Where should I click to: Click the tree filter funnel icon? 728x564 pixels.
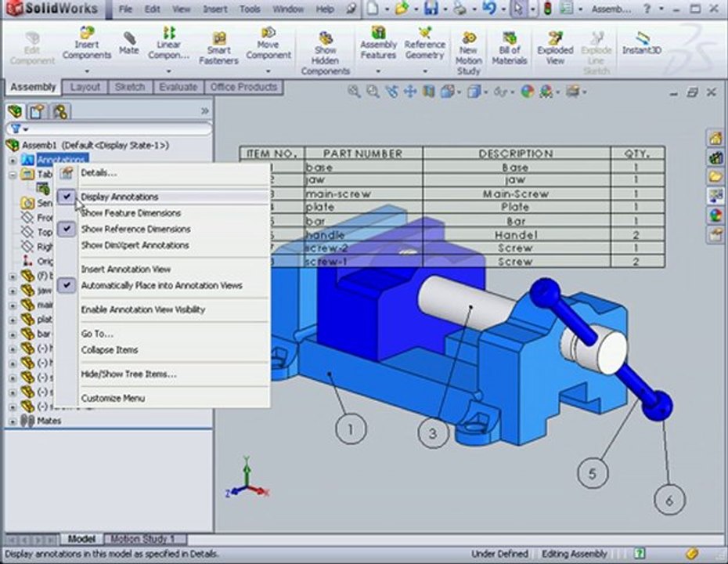(16, 128)
